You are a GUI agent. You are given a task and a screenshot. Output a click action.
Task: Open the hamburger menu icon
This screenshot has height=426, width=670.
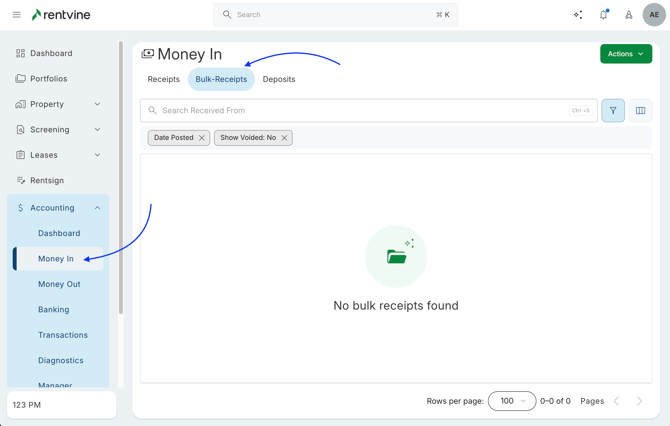point(16,15)
